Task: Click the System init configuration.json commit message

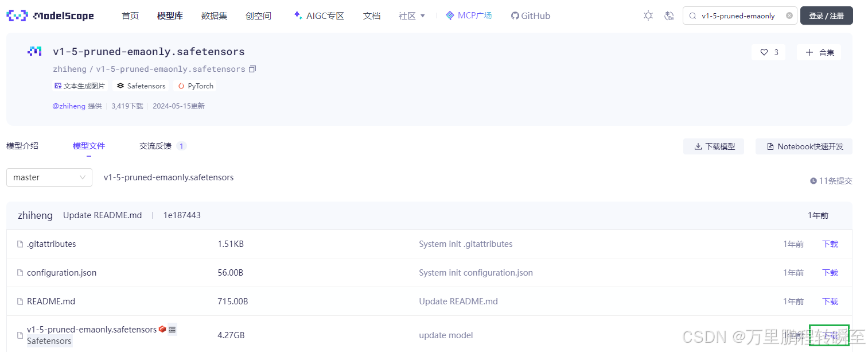Action: (x=476, y=273)
